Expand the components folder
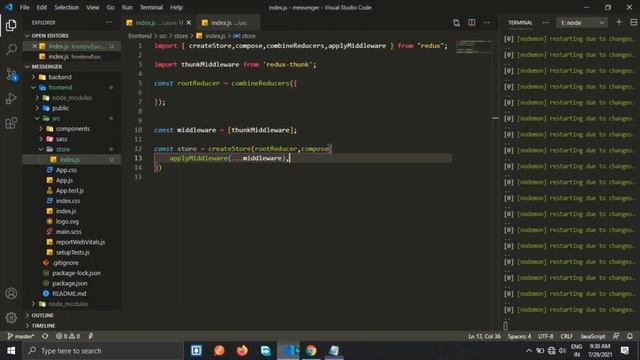The height and width of the screenshot is (360, 640). (x=41, y=129)
